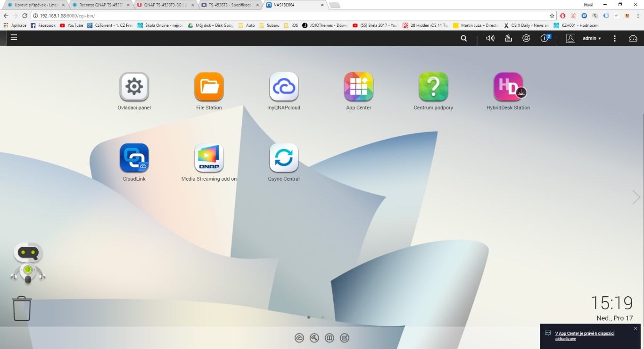Open Facebook bookmark
This screenshot has width=644, height=349.
[x=43, y=25]
